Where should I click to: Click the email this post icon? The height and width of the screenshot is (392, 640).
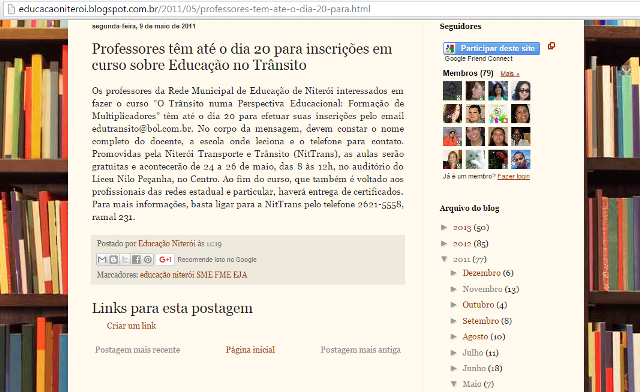click(x=102, y=260)
